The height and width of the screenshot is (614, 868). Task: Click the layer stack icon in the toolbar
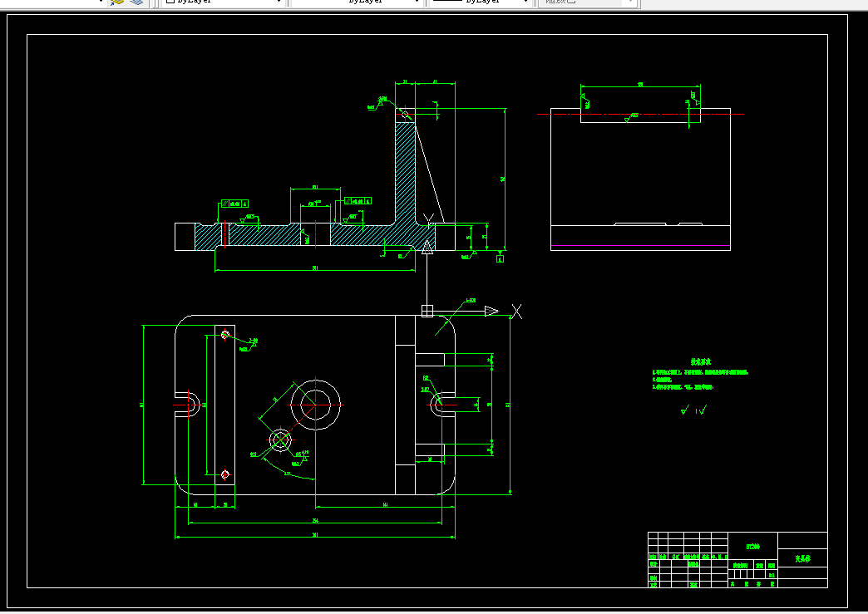(136, 2)
